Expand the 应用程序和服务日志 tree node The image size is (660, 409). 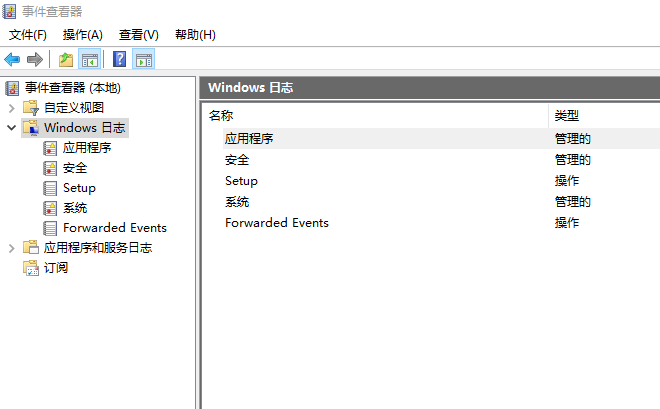pos(11,248)
